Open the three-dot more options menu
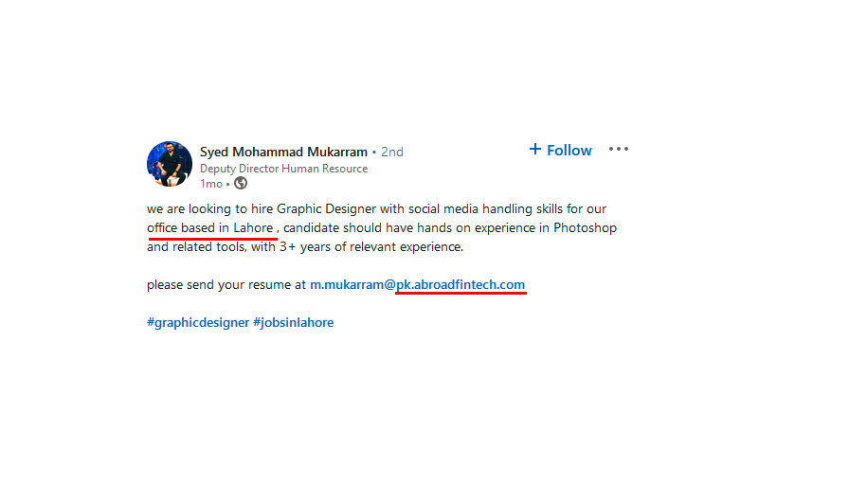The height and width of the screenshot is (504, 849). pyautogui.click(x=619, y=149)
